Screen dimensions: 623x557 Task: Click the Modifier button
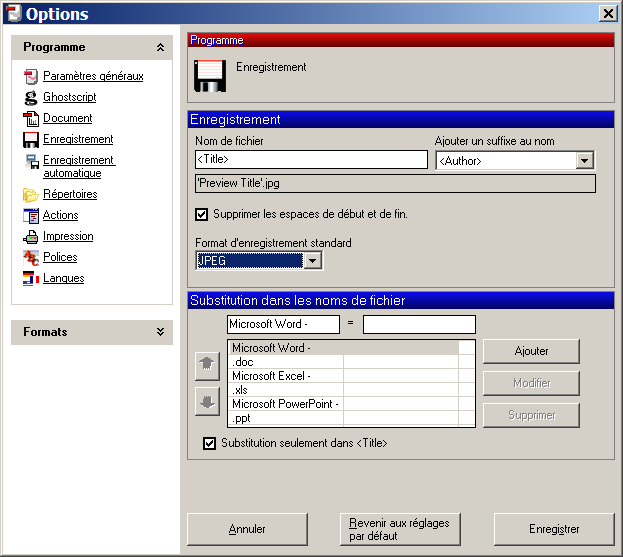[531, 383]
